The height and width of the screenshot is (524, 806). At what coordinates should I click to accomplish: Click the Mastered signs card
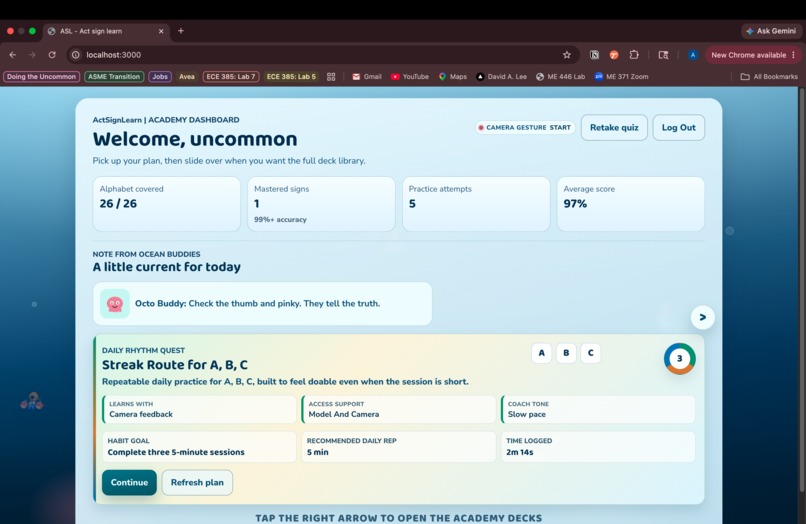click(x=321, y=204)
